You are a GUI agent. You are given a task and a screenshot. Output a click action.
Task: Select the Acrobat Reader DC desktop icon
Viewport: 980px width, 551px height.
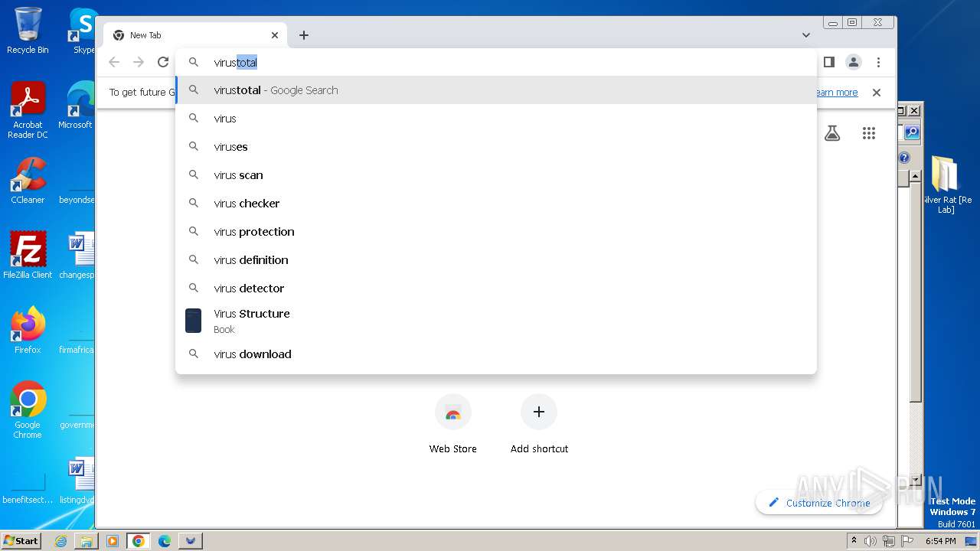coord(28,110)
